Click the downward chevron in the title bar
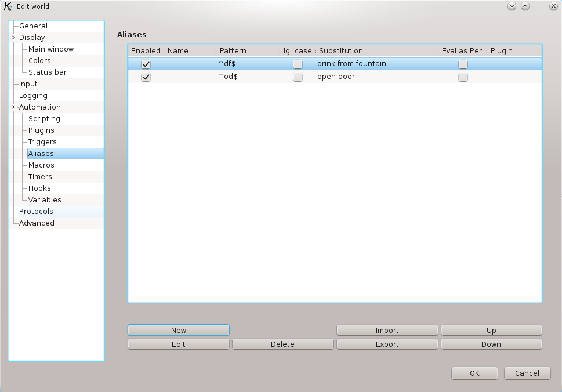This screenshot has height=392, width=562. [x=511, y=6]
